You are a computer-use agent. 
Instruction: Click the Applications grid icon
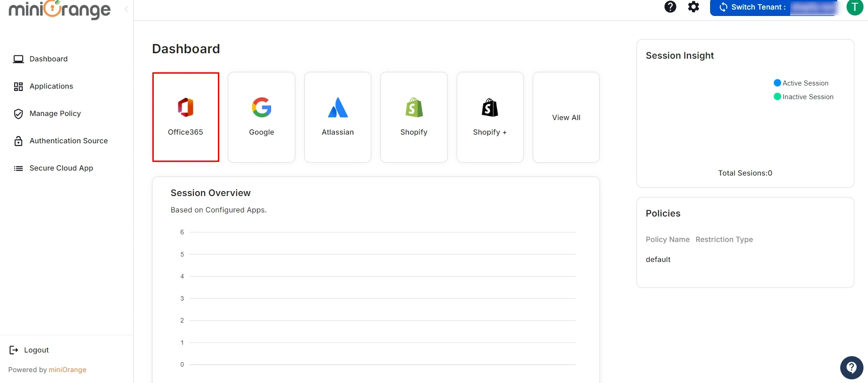(x=18, y=86)
